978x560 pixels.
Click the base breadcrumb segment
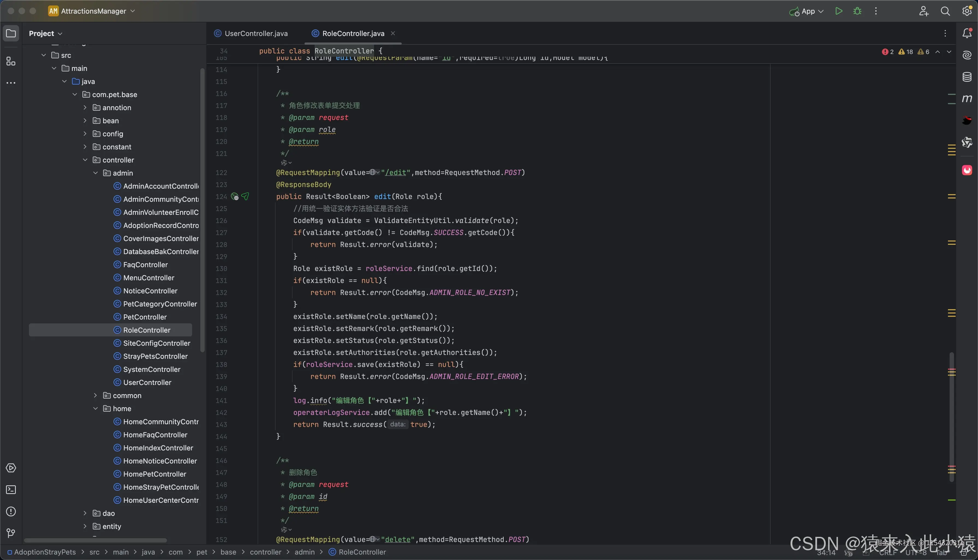[228, 552]
